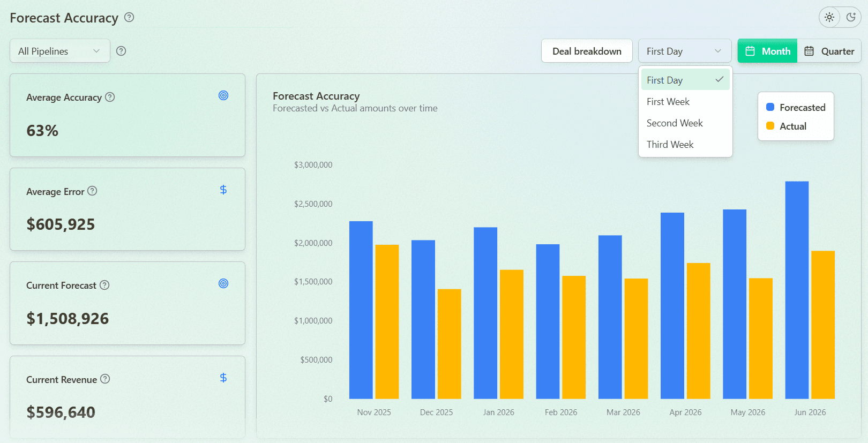Click the help icon beside Forecast Accuracy title
Image resolution: width=868 pixels, height=443 pixels.
[129, 17]
